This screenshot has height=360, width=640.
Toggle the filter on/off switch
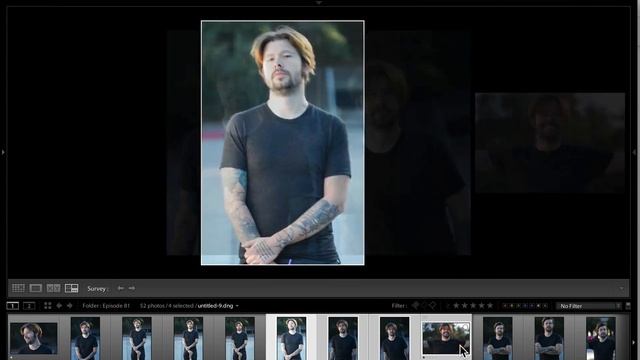pos(628,306)
